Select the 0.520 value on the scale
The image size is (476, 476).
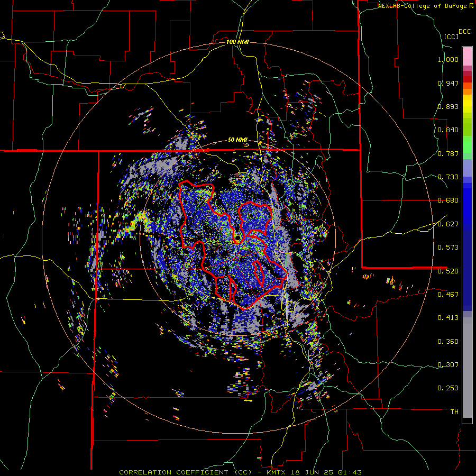pos(448,271)
